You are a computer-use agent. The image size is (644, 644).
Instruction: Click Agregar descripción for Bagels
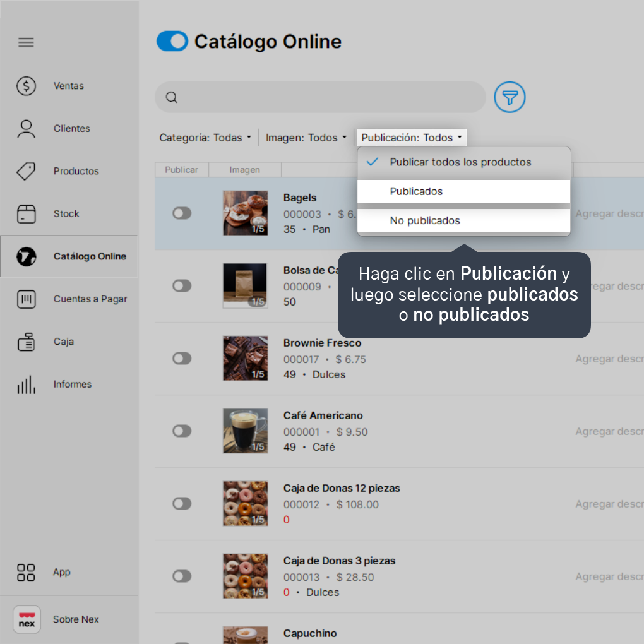pos(609,213)
